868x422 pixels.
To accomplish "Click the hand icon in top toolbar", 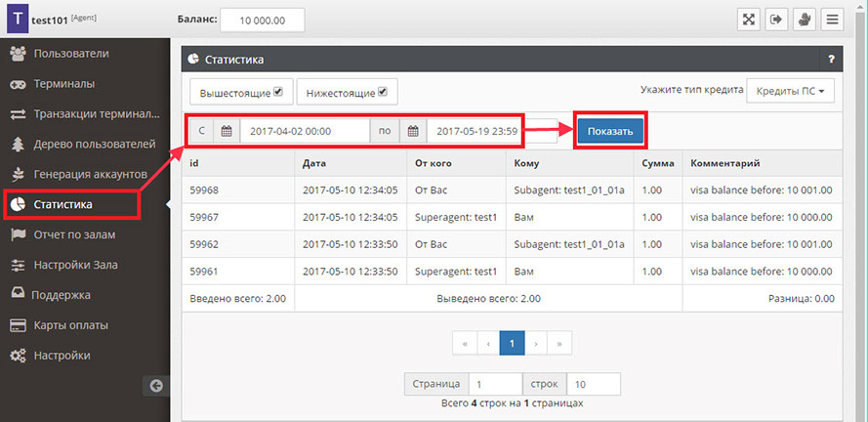I will [x=805, y=20].
